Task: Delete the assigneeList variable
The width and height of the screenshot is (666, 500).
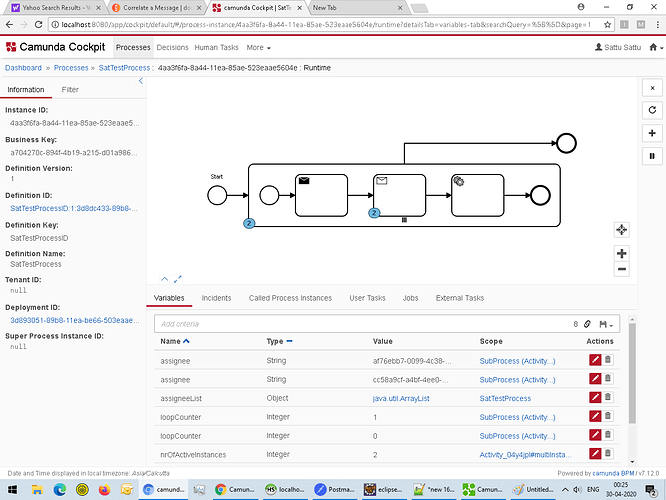Action: point(608,397)
